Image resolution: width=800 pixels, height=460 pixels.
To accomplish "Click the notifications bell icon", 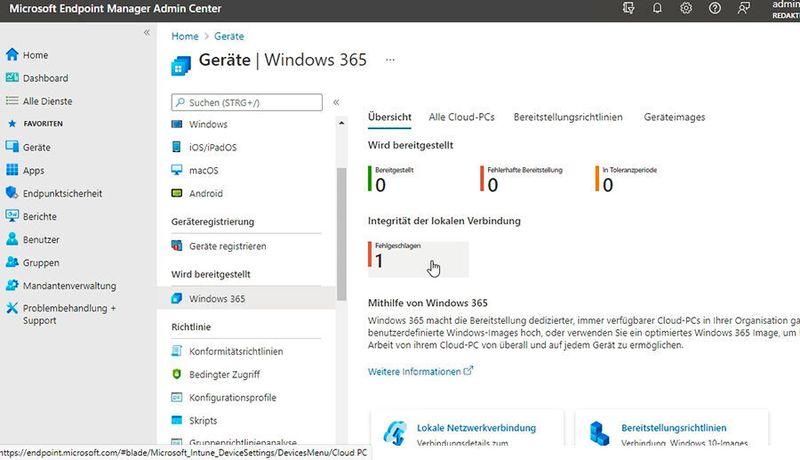I will click(x=657, y=8).
